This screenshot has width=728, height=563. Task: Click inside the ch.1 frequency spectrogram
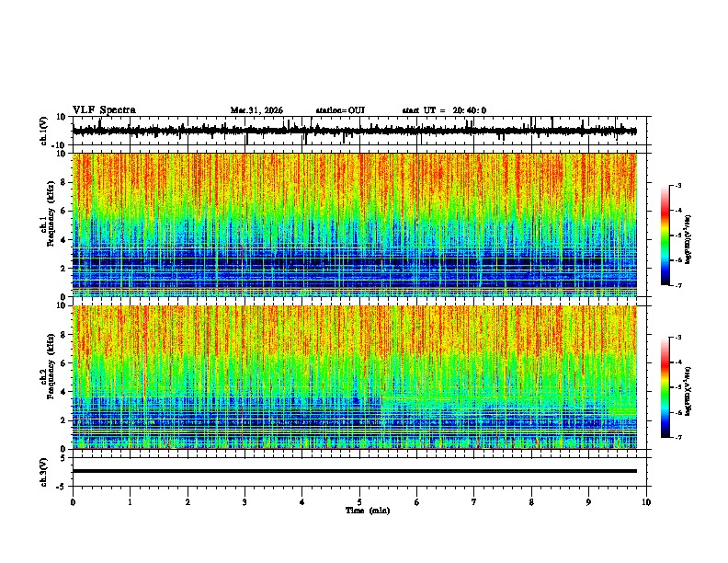pos(355,224)
